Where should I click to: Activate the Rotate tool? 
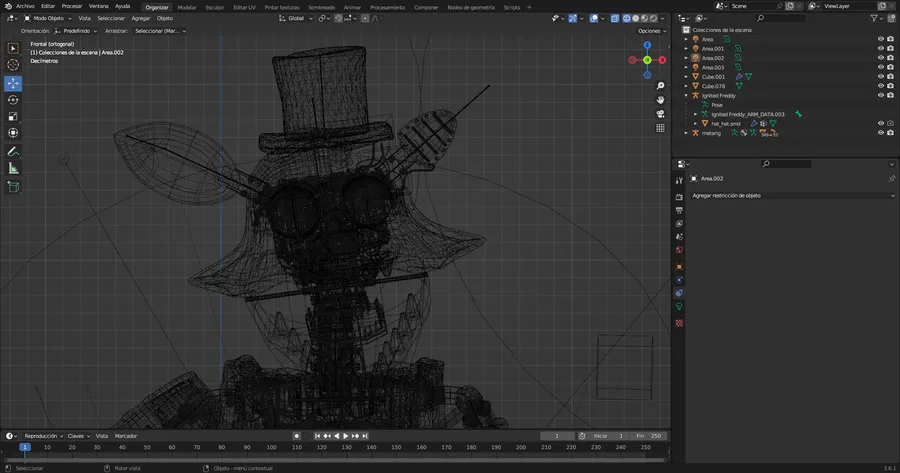pos(13,100)
